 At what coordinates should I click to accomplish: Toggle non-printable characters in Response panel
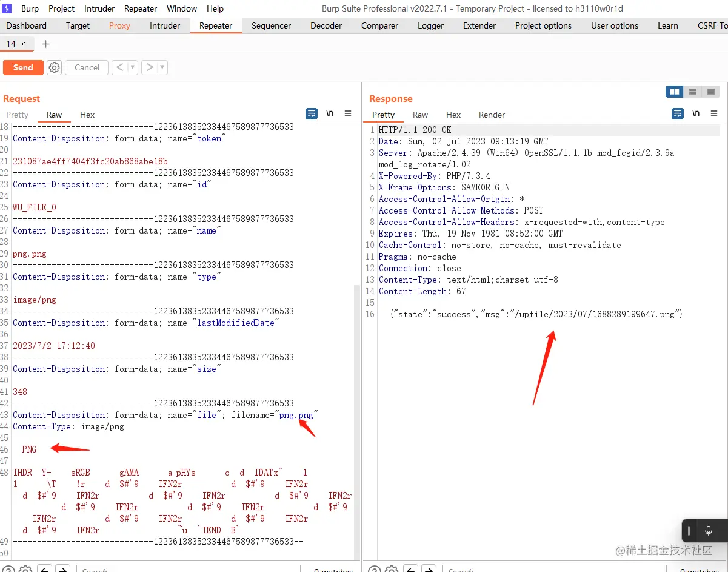696,113
